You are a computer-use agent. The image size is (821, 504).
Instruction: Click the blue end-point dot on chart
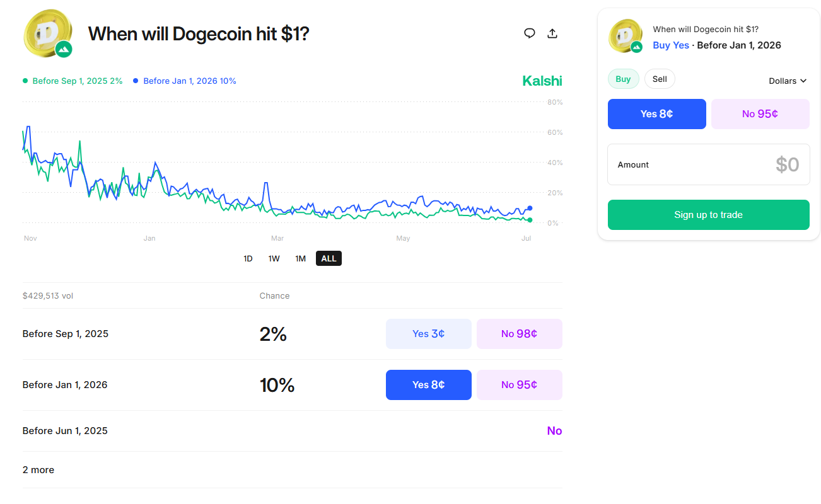(x=530, y=208)
